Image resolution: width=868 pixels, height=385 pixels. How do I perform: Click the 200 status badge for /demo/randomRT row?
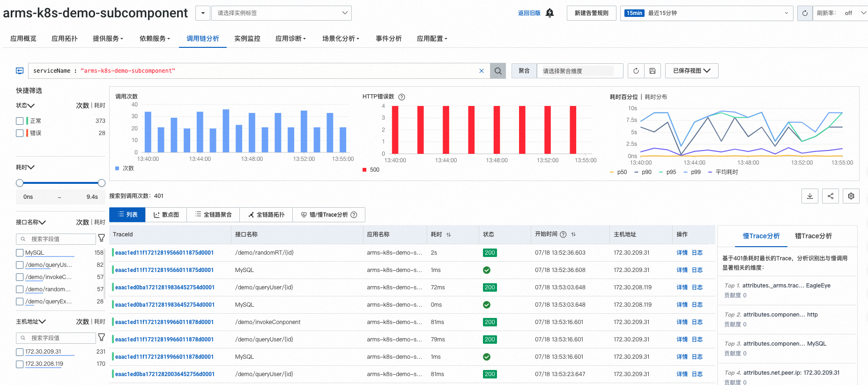(490, 253)
